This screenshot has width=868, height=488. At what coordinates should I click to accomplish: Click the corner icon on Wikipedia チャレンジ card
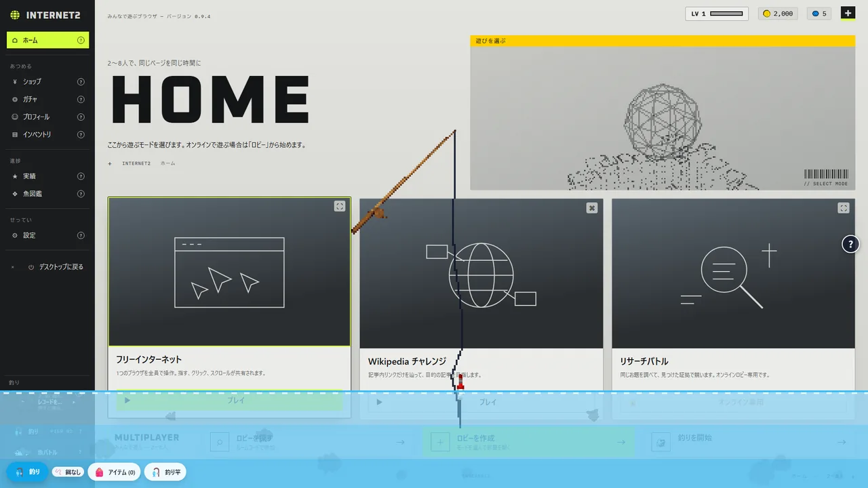(592, 208)
